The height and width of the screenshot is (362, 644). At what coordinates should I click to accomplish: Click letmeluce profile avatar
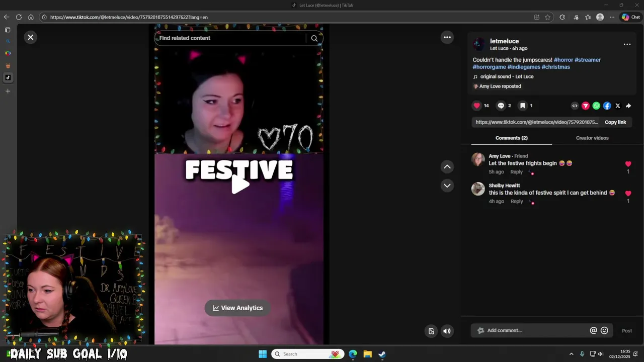coord(478,44)
